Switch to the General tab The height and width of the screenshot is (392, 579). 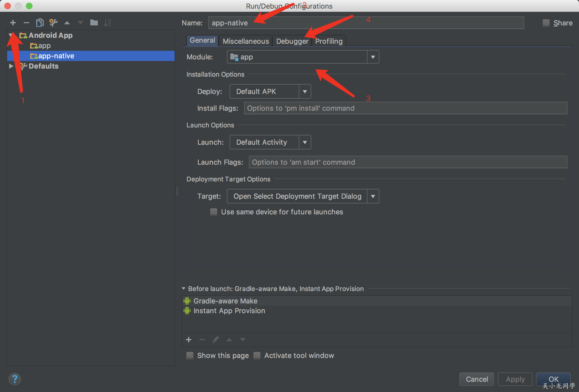[202, 40]
